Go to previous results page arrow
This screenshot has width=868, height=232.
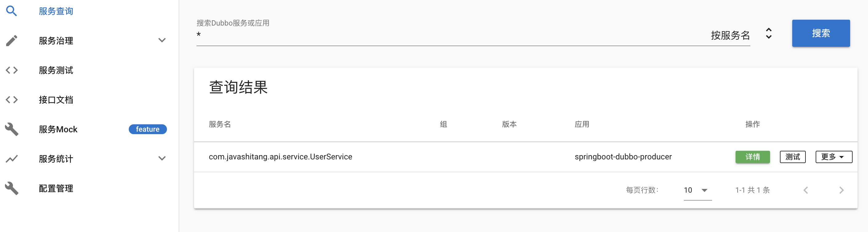tap(806, 190)
